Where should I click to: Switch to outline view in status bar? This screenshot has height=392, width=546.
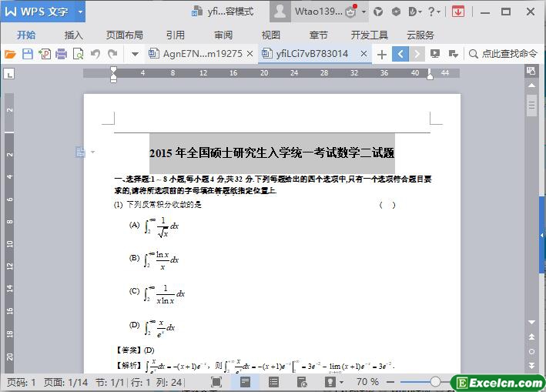[x=273, y=382]
